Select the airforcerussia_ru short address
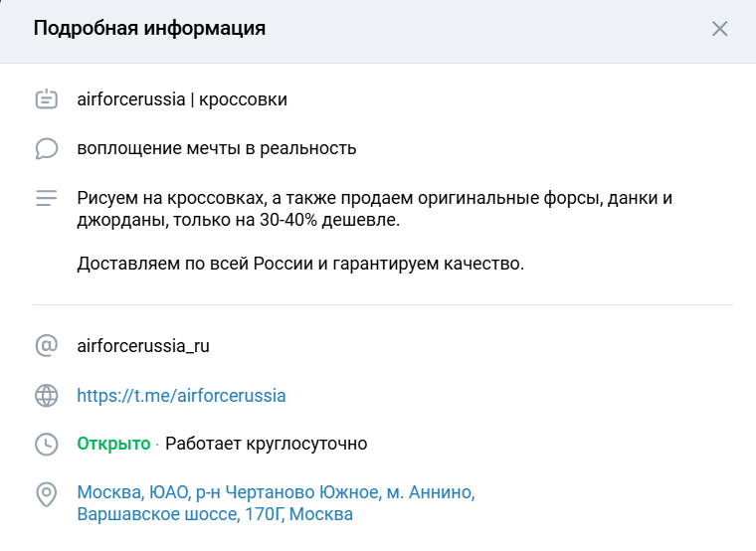This screenshot has width=756, height=551. 143,346
